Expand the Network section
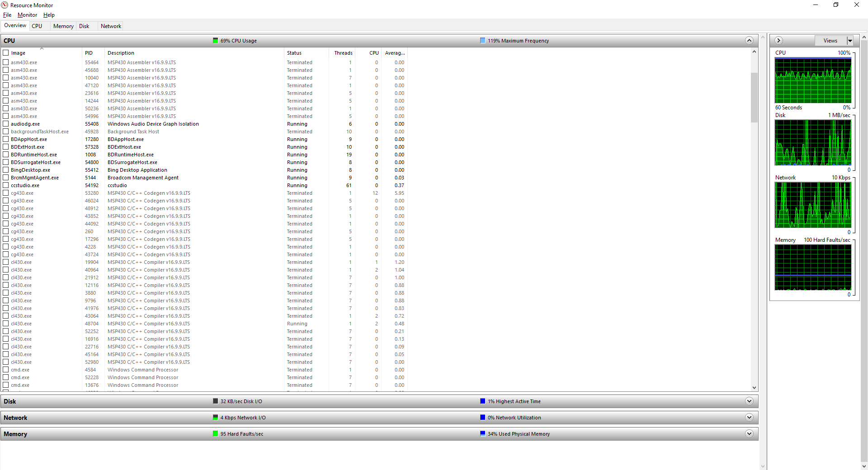868x470 pixels. coord(749,418)
